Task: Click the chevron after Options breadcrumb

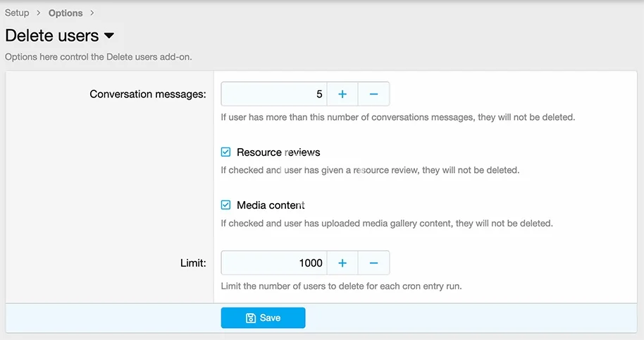Action: [92, 13]
